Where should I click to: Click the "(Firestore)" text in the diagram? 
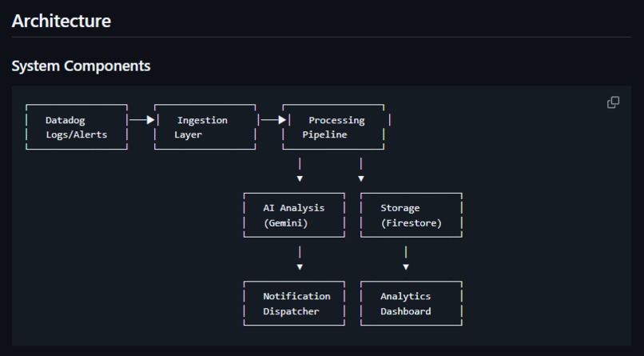411,223
